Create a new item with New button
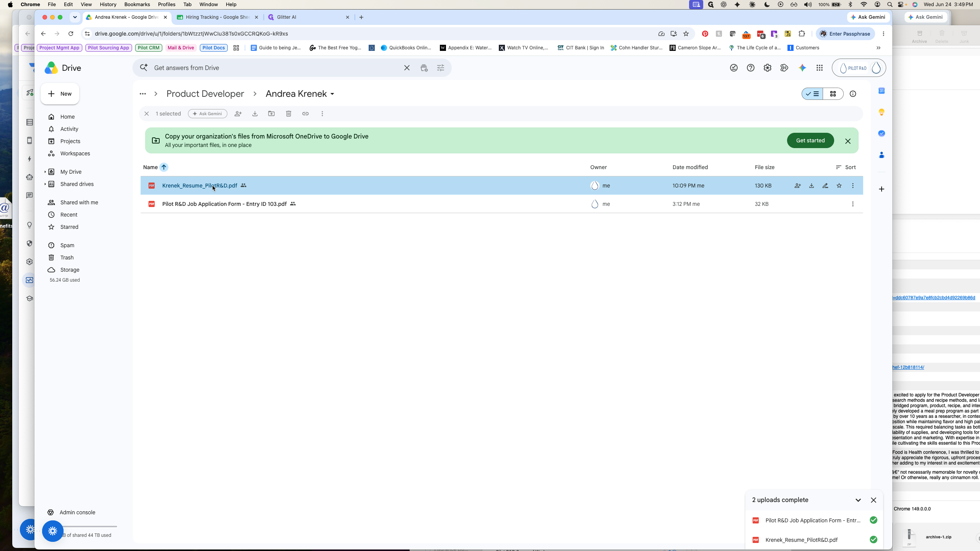 tap(60, 94)
